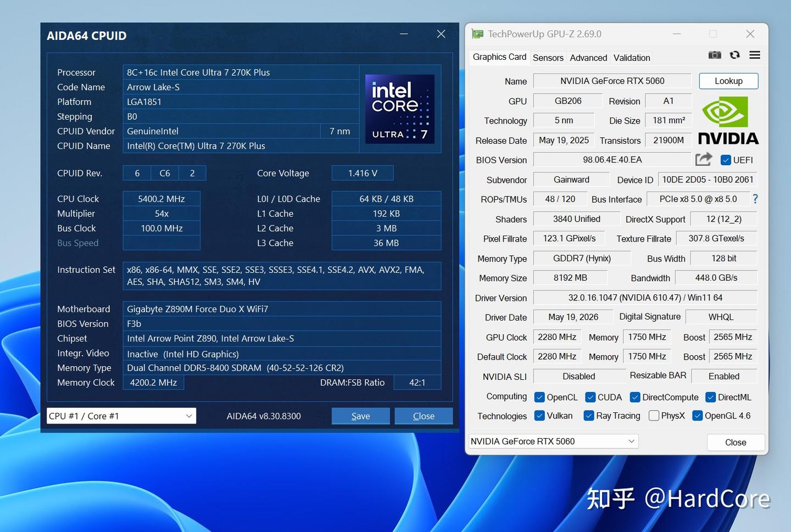Click the Instruction Set list in AIDA64
Viewport: 791px width, 532px height.
pos(282,276)
